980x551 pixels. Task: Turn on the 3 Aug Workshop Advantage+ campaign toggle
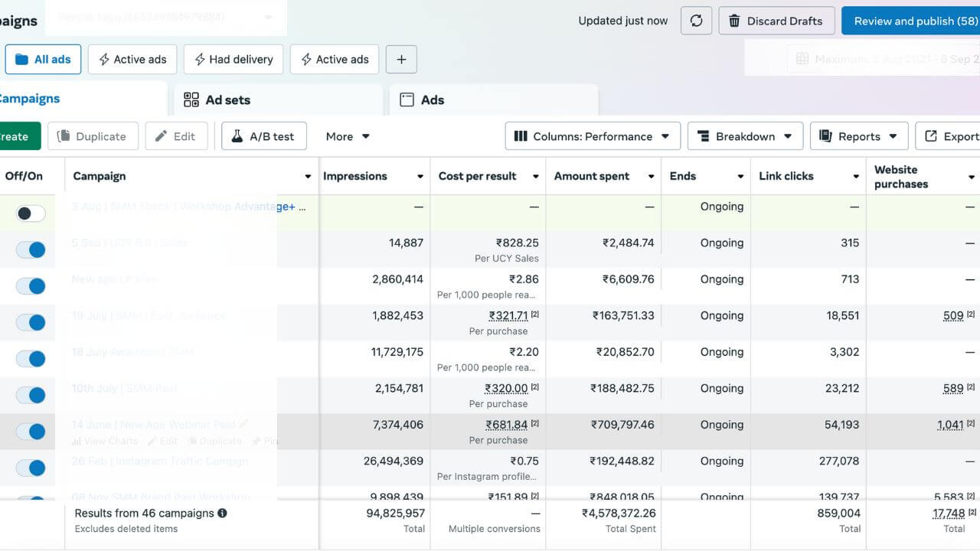31,214
